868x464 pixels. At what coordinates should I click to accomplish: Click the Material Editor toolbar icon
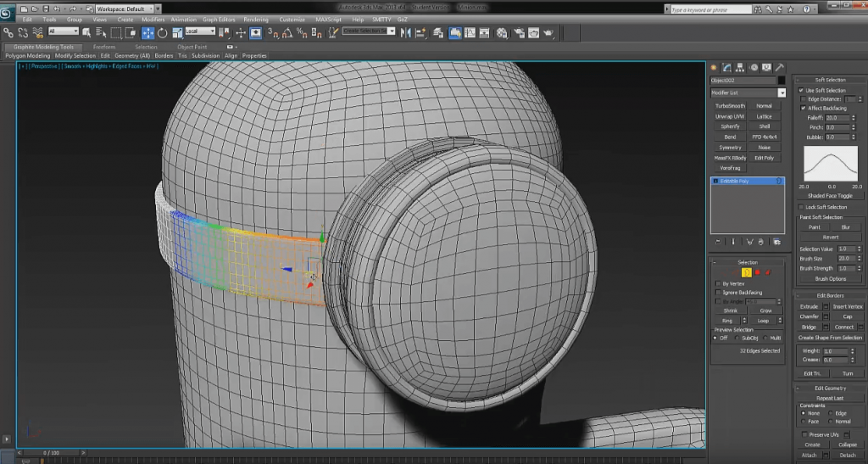point(503,32)
